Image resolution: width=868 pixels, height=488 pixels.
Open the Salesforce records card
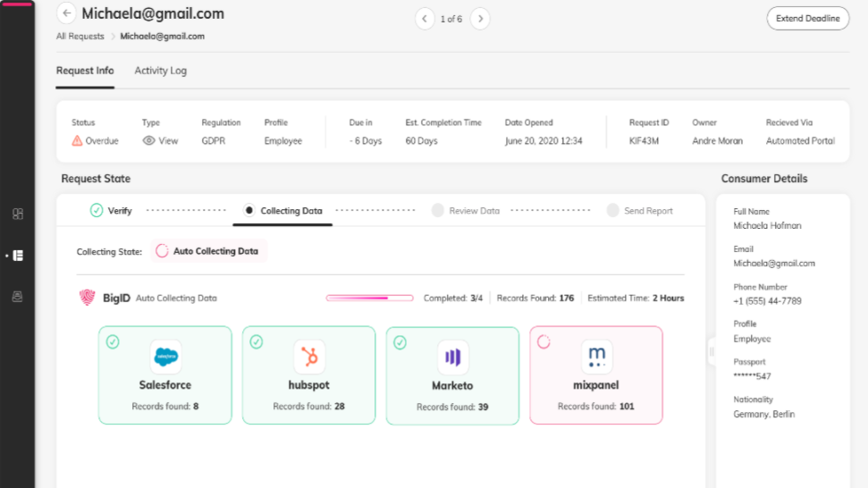click(165, 375)
